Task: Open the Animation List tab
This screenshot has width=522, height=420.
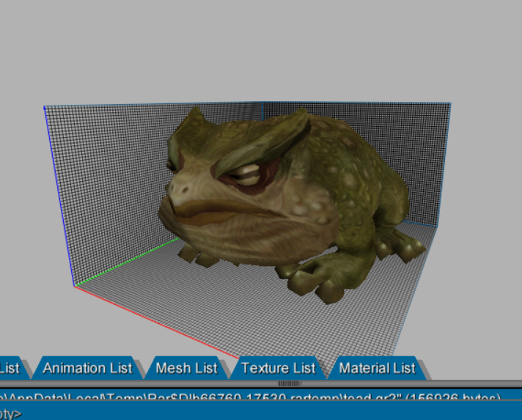Action: click(x=87, y=368)
